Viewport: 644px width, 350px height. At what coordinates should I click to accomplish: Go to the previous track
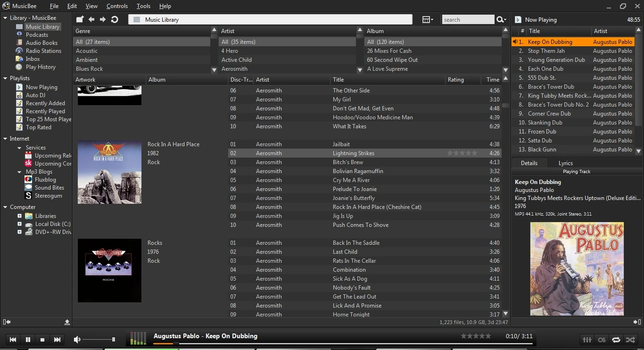pyautogui.click(x=13, y=340)
